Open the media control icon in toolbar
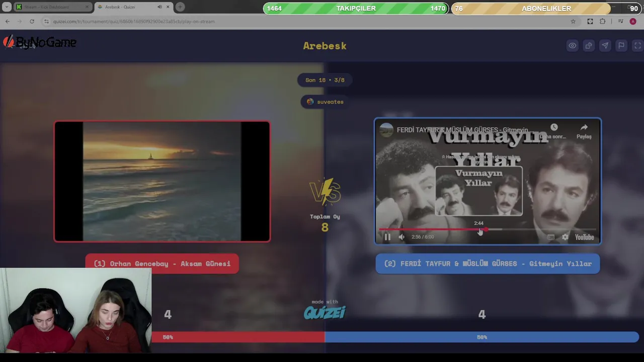This screenshot has width=644, height=362. tap(620, 21)
